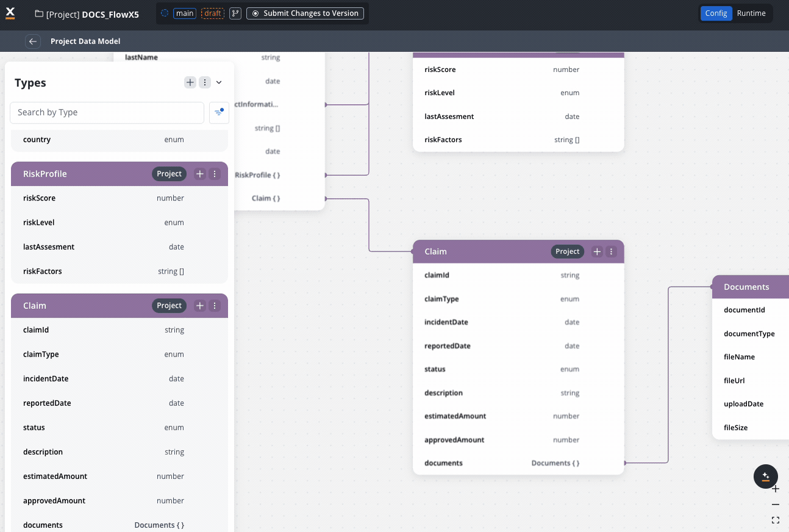Select reportedDate row in Types panel

(120, 403)
